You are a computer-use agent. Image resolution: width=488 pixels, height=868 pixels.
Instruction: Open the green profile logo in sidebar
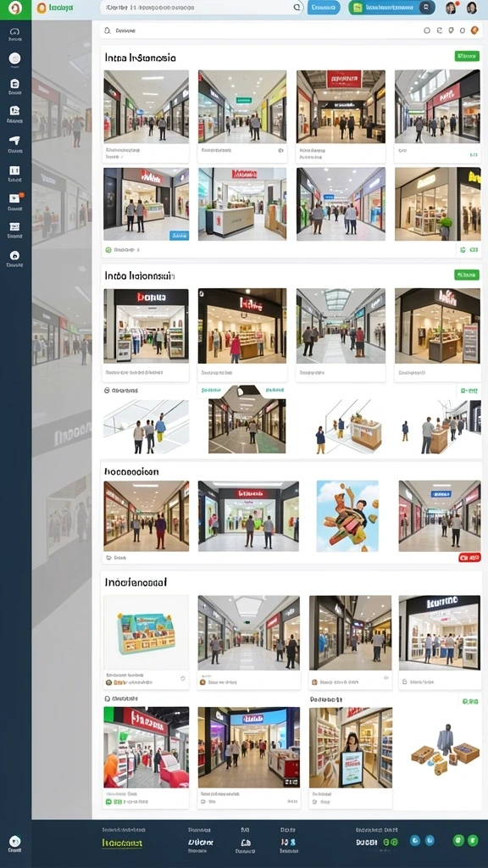click(15, 8)
